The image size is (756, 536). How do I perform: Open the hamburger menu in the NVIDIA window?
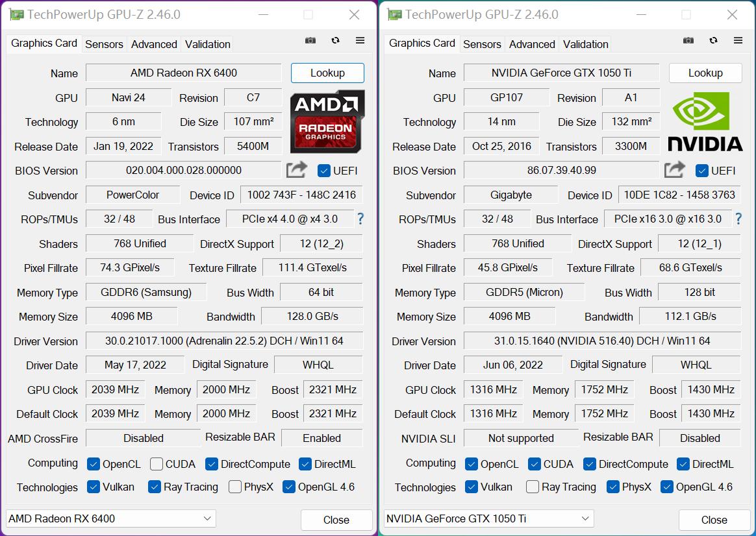point(738,40)
